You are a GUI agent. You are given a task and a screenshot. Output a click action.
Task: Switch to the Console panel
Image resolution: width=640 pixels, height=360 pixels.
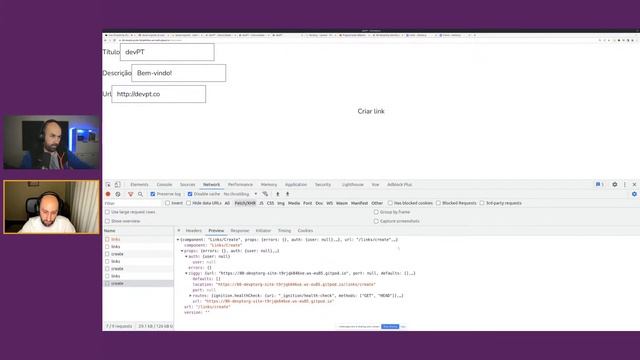164,184
